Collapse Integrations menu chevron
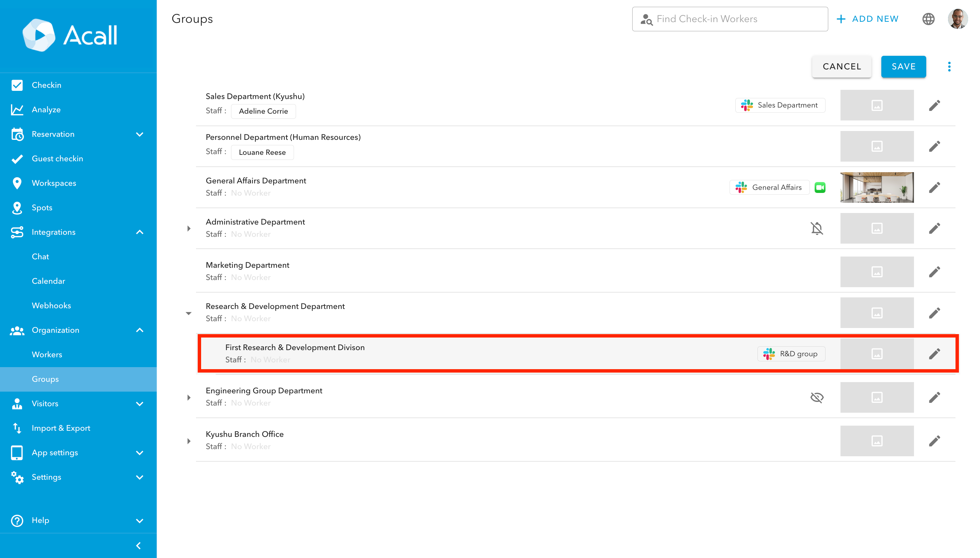Viewport: 980px width, 558px height. (140, 232)
